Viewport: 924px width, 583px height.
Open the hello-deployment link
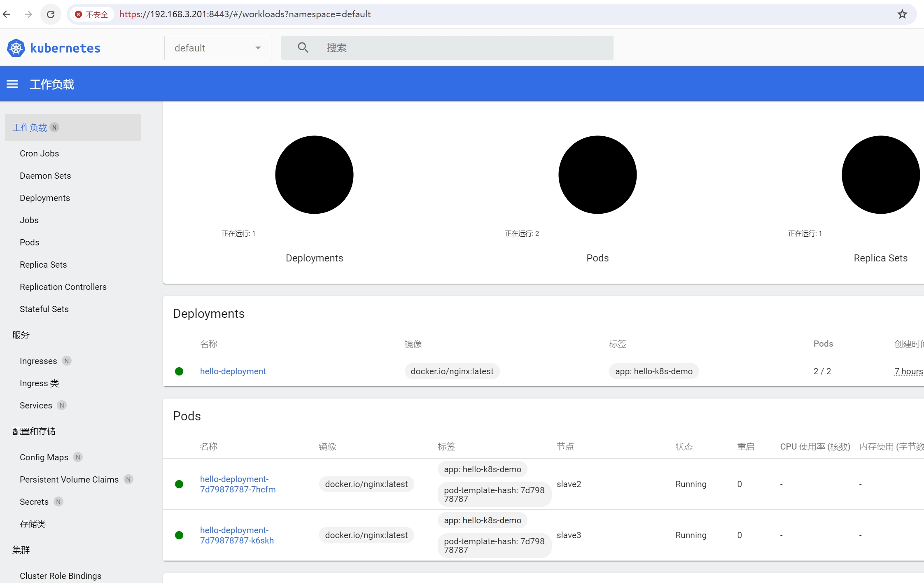coord(233,371)
